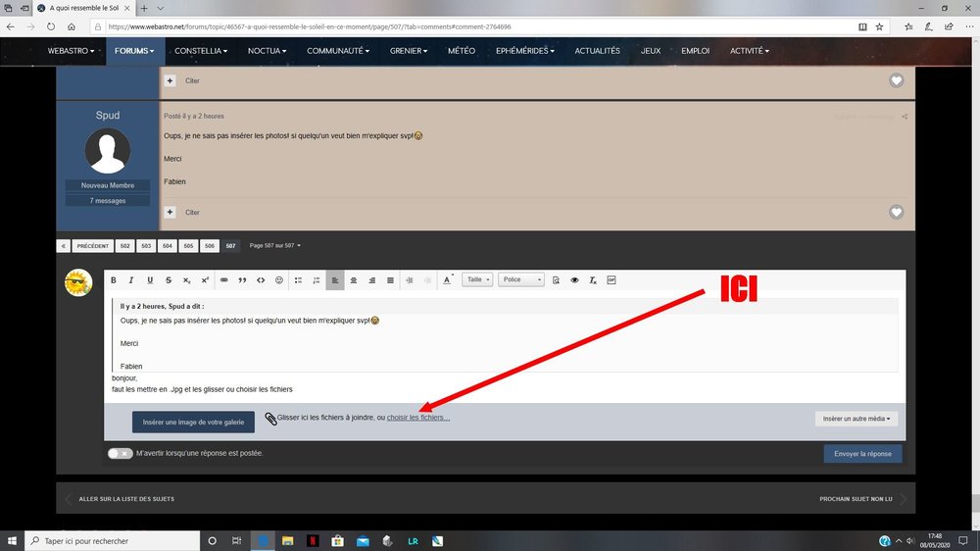Click Citer under Spud's post
Viewport: 980px width, 551px height.
click(192, 213)
